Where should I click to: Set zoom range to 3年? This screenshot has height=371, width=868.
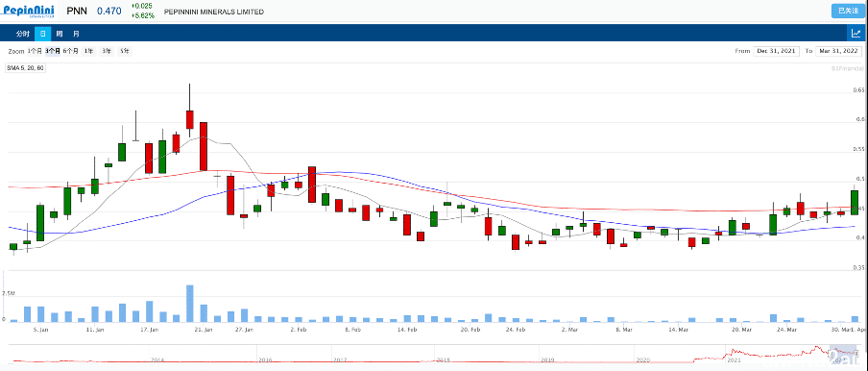(107, 51)
